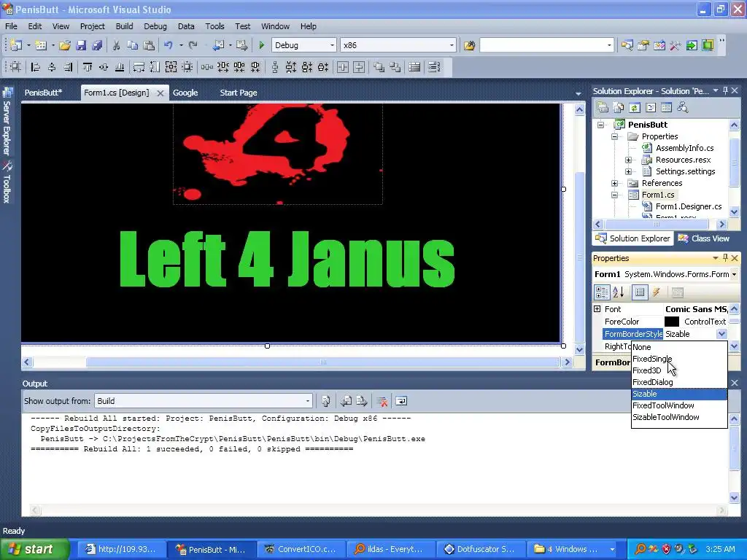Toggle the Properties list view button
Screen dimensions: 747x560
640,292
